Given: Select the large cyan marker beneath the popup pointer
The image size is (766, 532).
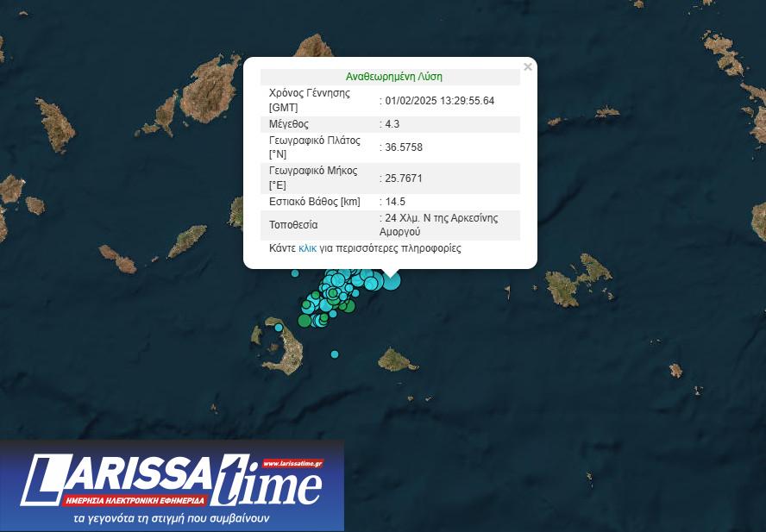Looking at the screenshot, I should point(390,280).
